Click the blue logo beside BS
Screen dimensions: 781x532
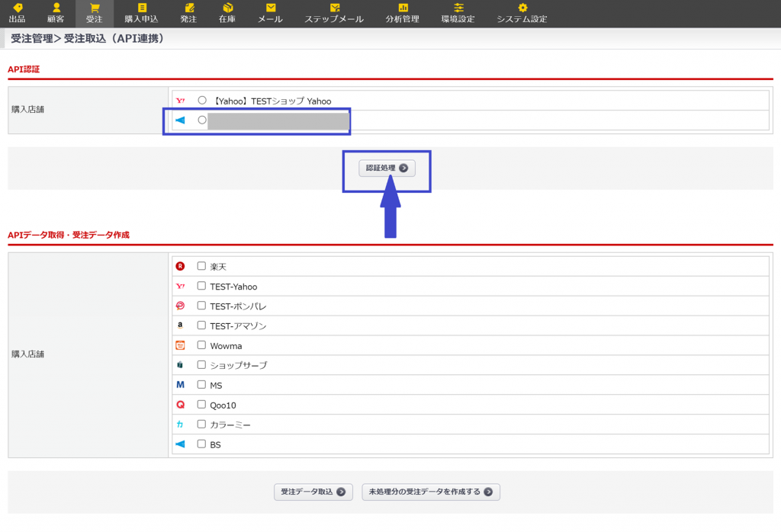click(x=180, y=444)
